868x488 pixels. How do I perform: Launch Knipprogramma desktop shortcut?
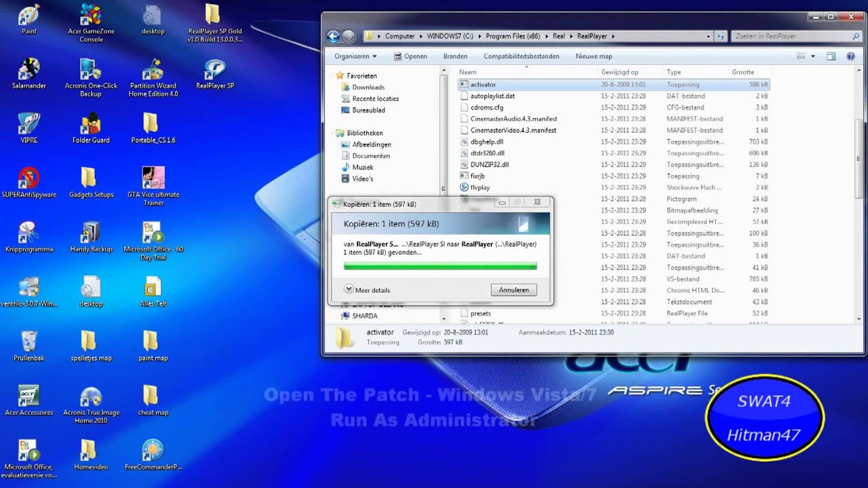click(28, 237)
